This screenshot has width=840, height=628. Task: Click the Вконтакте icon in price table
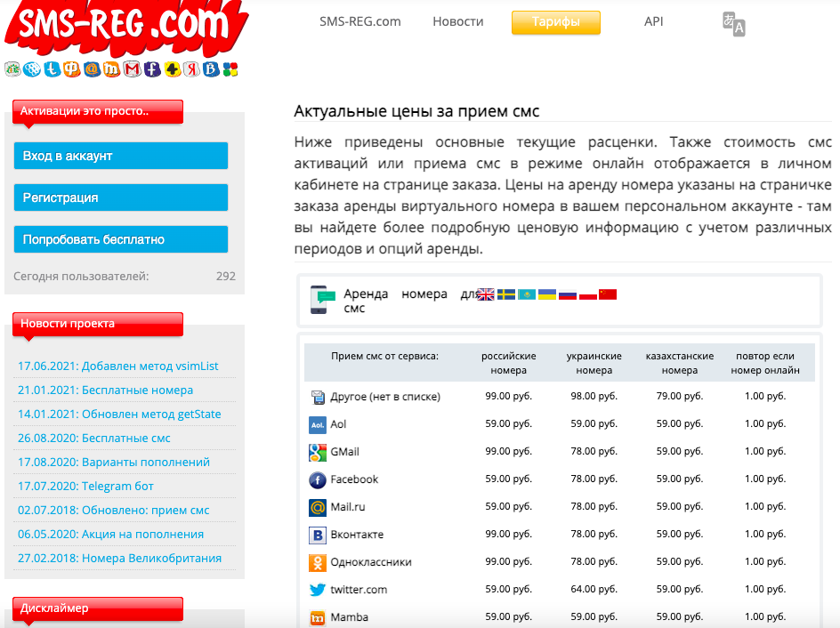(318, 535)
